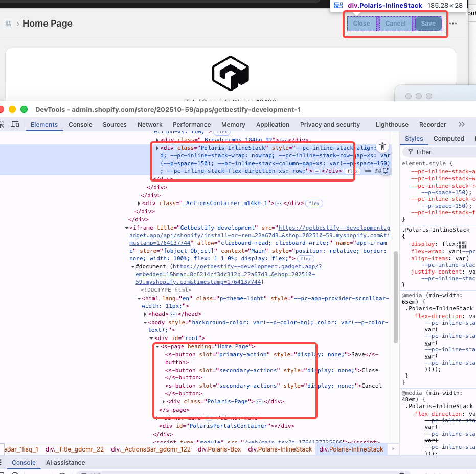476x474 pixels.
Task: Activate the inspect element picker icon
Action: point(2,124)
